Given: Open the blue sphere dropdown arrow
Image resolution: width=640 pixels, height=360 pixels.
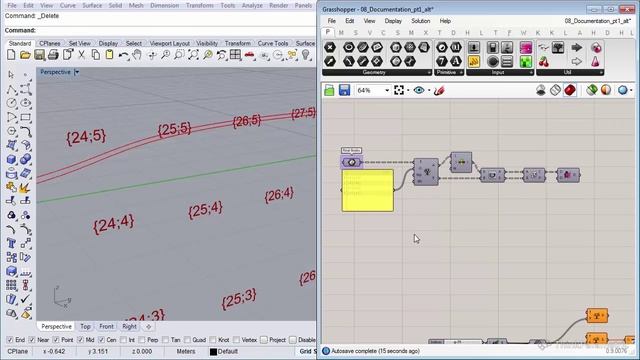Looking at the screenshot, I should pyautogui.click(x=631, y=91).
